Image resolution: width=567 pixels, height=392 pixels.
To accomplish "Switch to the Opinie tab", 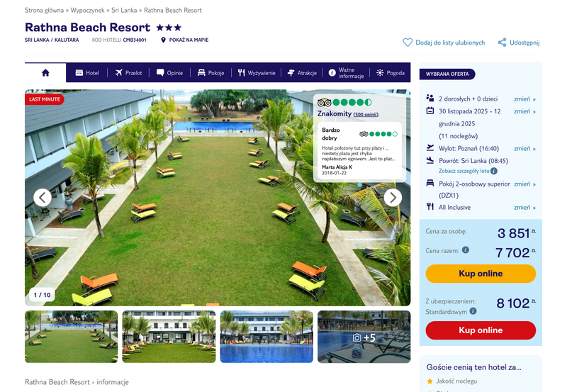I will pos(169,73).
